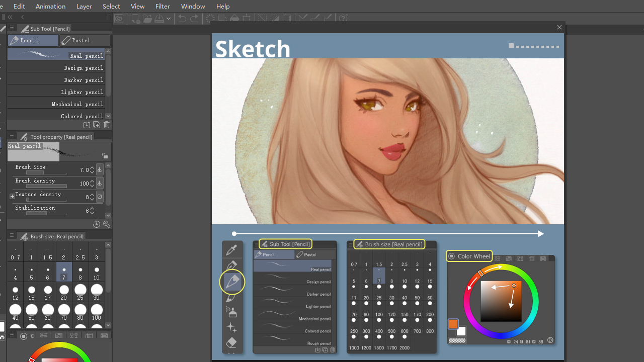644x362 pixels.
Task: Open the Sub Tool panel hamburger menu
Action: pyautogui.click(x=11, y=28)
